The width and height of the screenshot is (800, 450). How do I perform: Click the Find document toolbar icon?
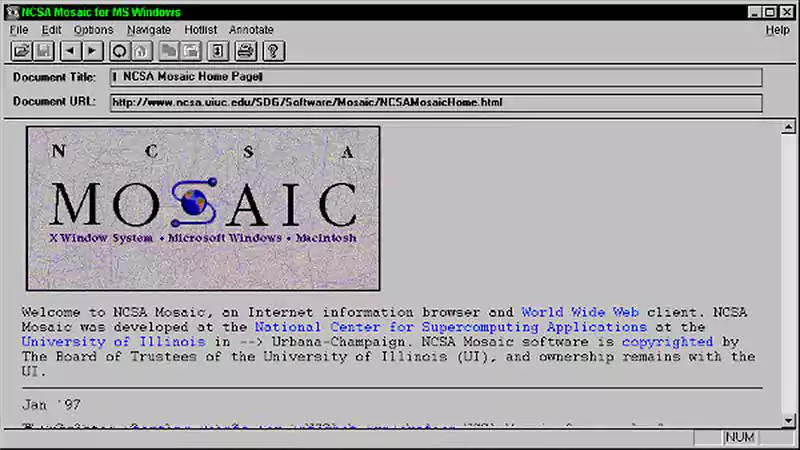click(x=218, y=51)
